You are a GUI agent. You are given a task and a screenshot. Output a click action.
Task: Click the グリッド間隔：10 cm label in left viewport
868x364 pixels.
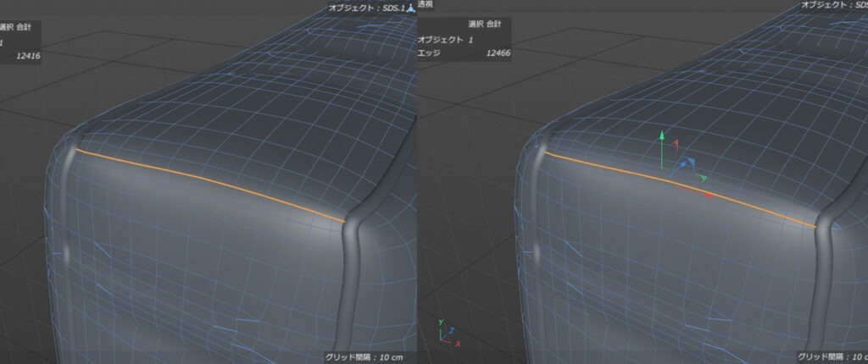coord(364,357)
